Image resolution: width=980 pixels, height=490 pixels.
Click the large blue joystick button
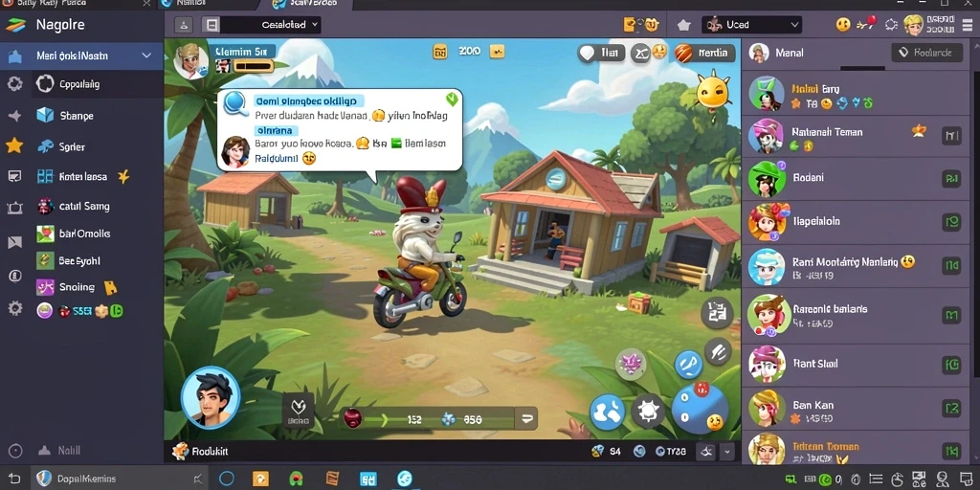point(700,408)
